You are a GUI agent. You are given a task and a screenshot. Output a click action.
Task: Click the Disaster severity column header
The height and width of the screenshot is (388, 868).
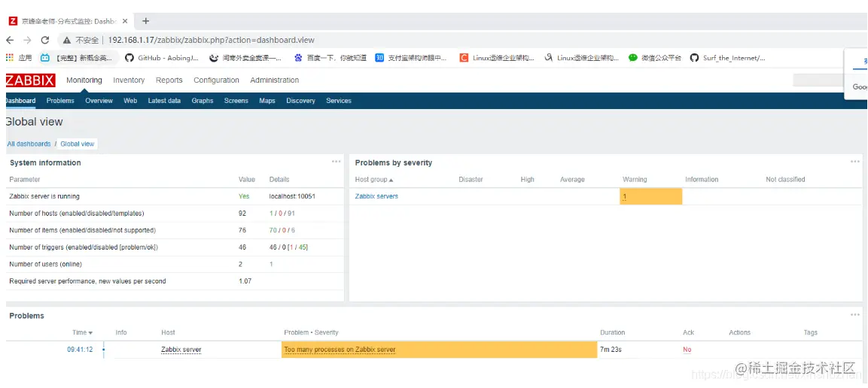[x=471, y=180]
